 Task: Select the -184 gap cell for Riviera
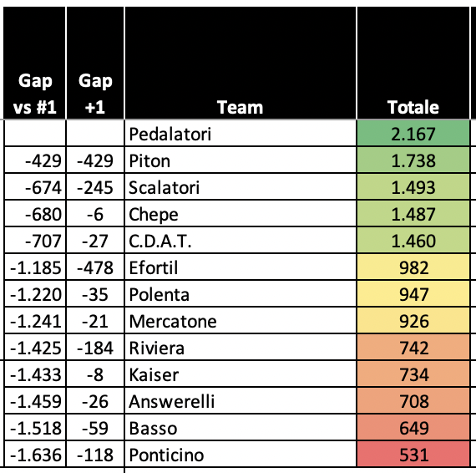(x=95, y=348)
